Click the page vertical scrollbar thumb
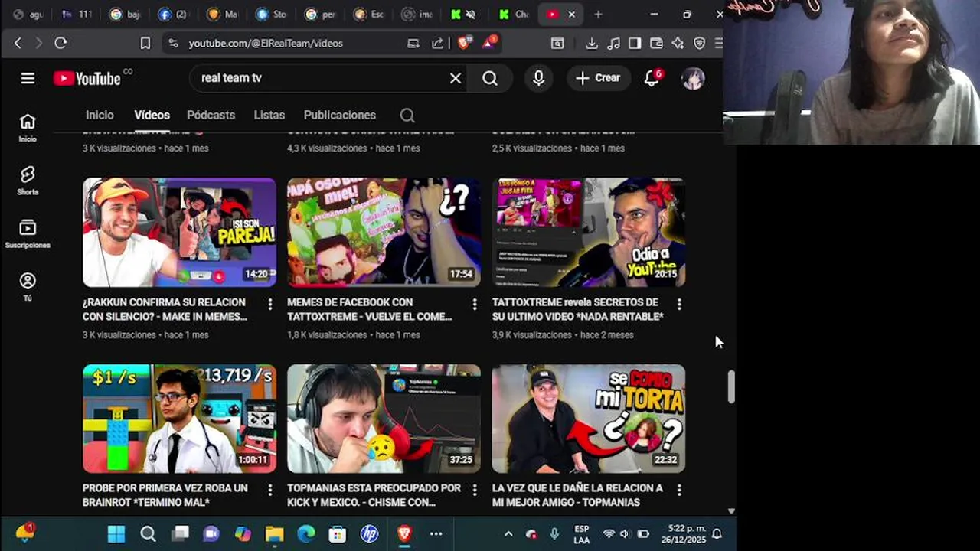 pos(731,386)
